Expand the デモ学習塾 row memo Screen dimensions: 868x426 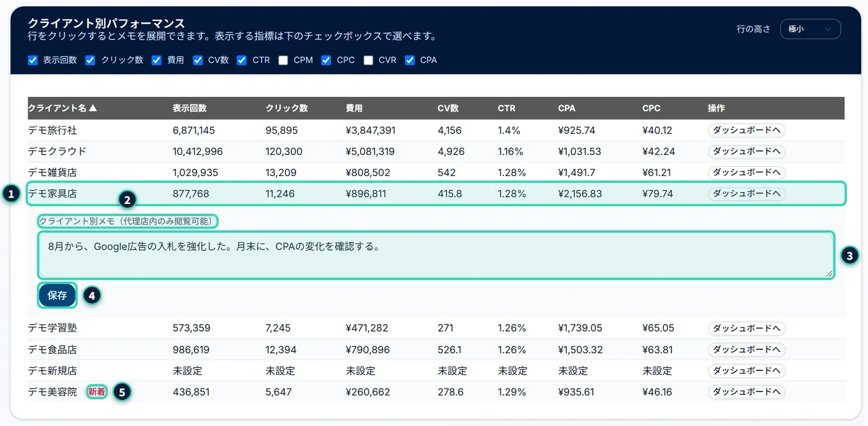[436, 328]
